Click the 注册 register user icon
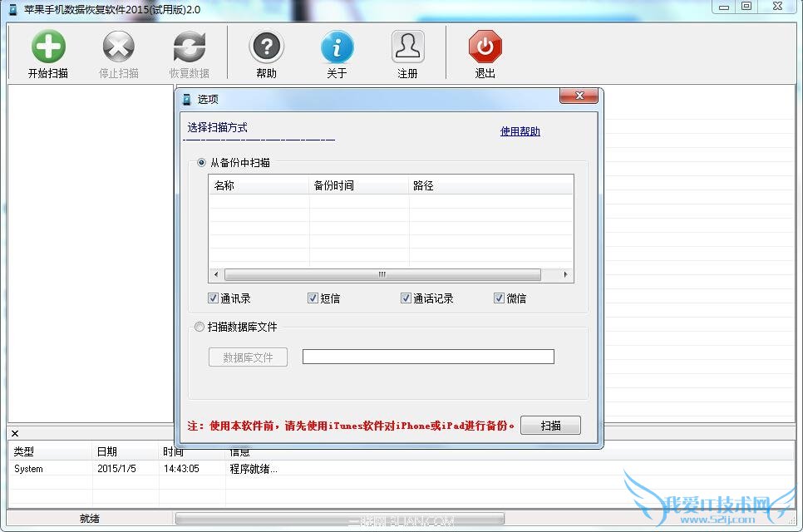This screenshot has width=803, height=532. [407, 47]
